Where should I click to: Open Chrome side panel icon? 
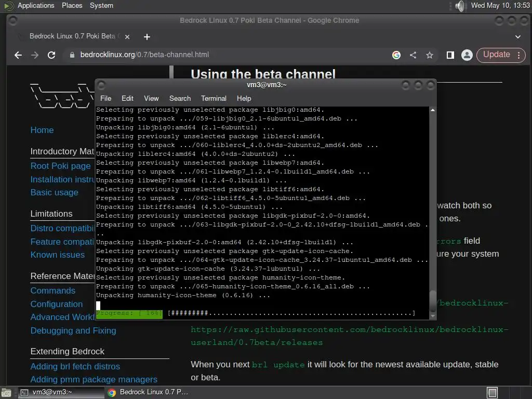(450, 55)
